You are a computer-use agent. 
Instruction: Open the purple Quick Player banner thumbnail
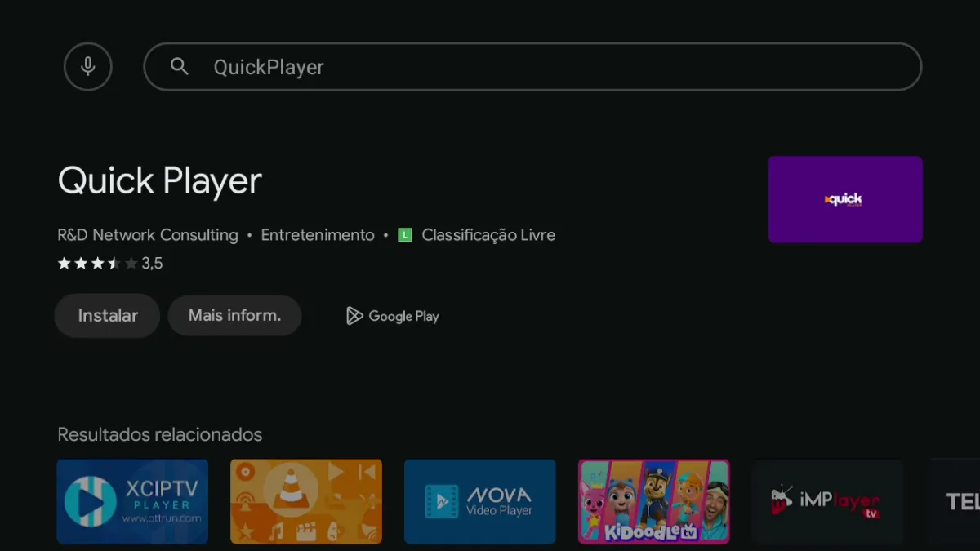845,199
